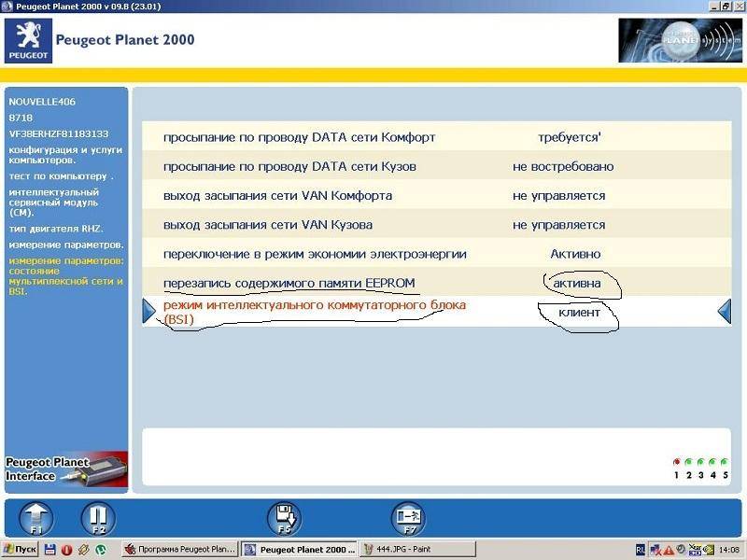747x560 pixels.
Task: Open the Пуск start menu
Action: pyautogui.click(x=21, y=550)
